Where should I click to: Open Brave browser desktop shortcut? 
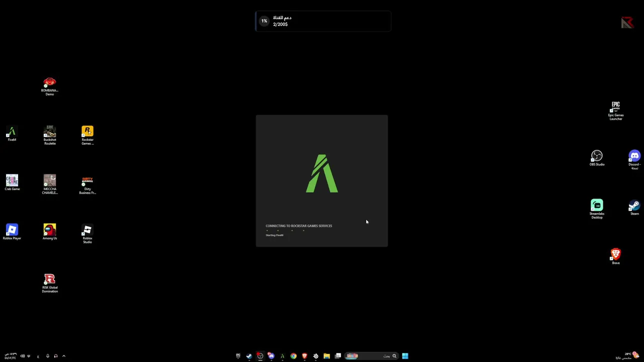616,257
